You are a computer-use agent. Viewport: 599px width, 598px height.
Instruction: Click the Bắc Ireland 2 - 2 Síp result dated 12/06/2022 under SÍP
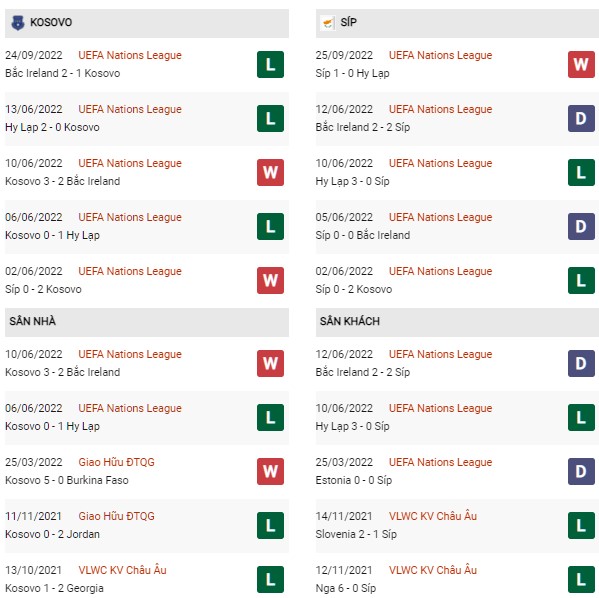(x=363, y=127)
